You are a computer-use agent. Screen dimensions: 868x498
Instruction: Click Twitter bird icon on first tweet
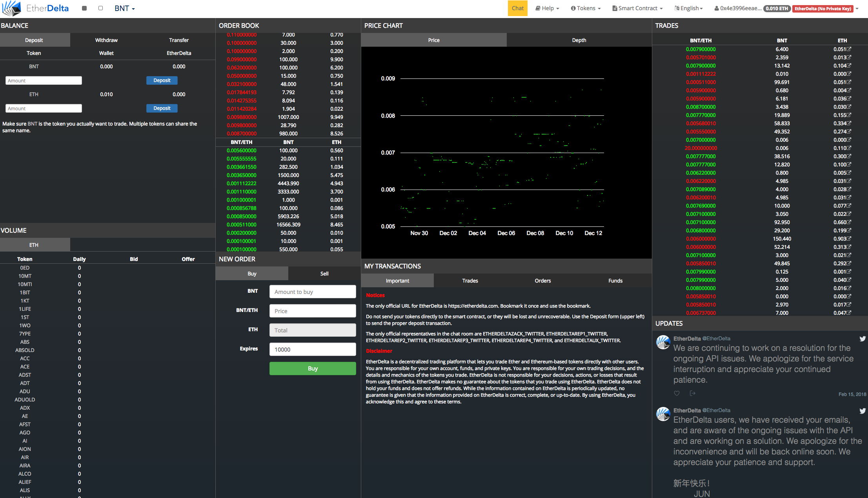click(863, 339)
